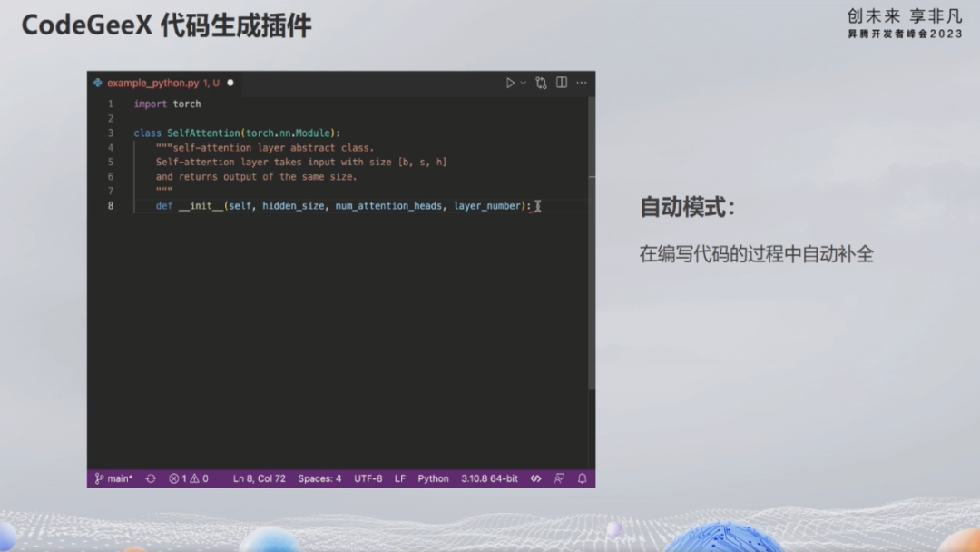This screenshot has width=980, height=552.
Task: Click the Python file language icon on the tab
Action: pos(97,82)
